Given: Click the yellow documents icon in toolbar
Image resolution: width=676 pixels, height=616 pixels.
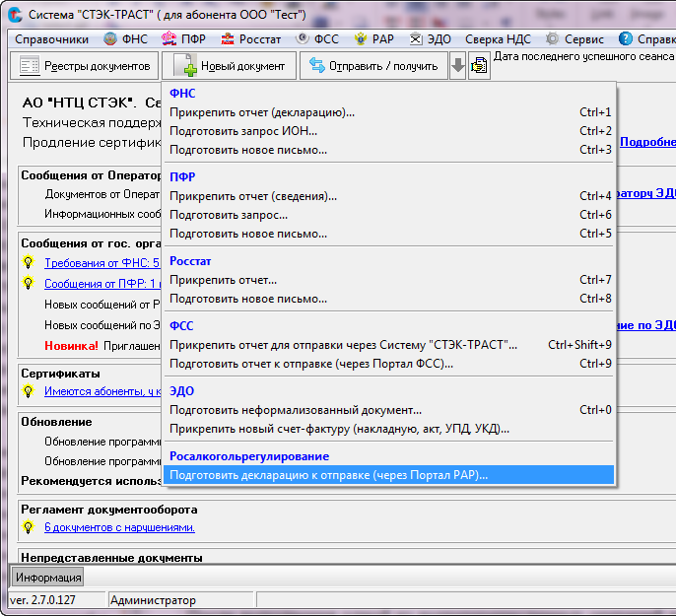Looking at the screenshot, I should point(479,65).
